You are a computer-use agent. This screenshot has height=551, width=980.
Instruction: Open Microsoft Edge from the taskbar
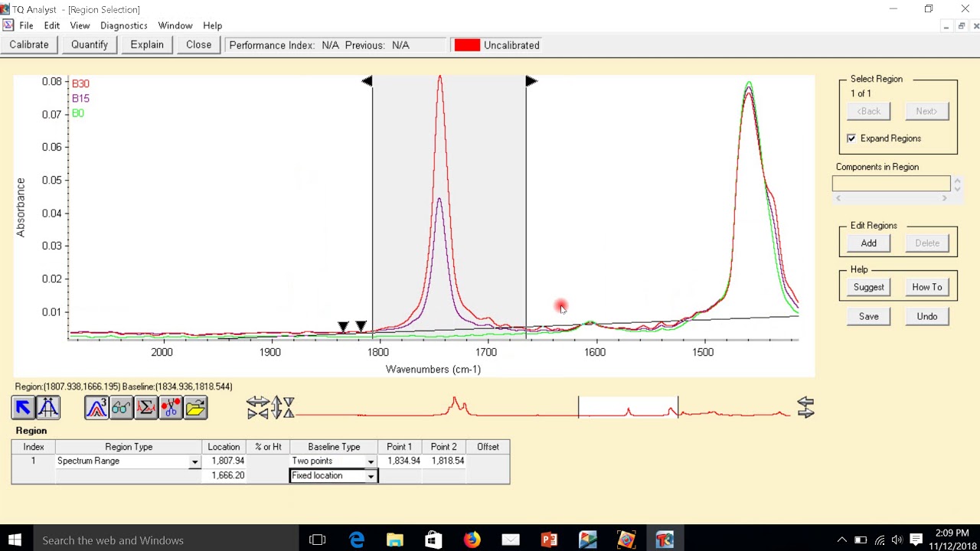[357, 540]
